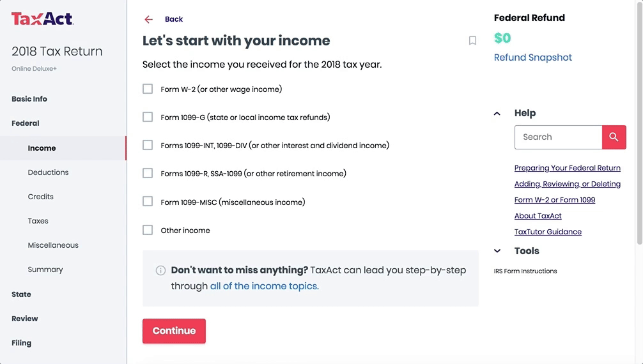643x364 pixels.
Task: Bookmark this income page
Action: (472, 41)
